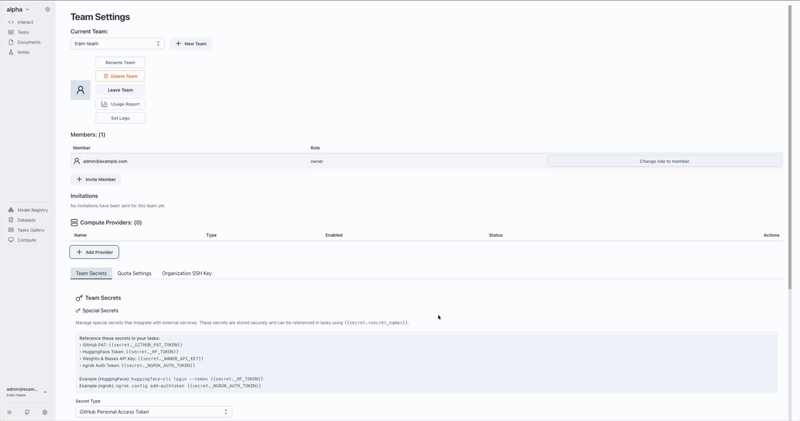This screenshot has width=800, height=421.
Task: Open settings gear next to alpha
Action: [47, 9]
